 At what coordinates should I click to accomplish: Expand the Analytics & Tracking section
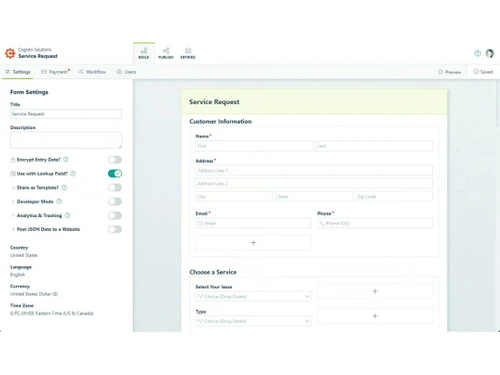[13, 216]
